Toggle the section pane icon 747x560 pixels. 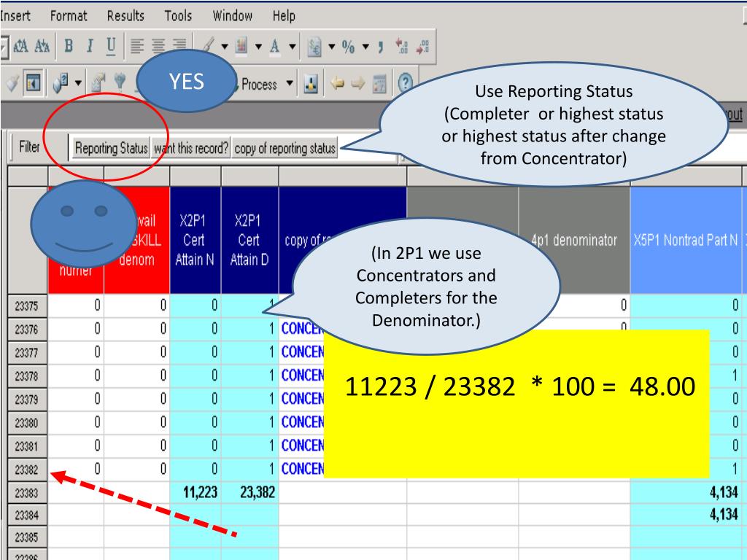coord(33,83)
